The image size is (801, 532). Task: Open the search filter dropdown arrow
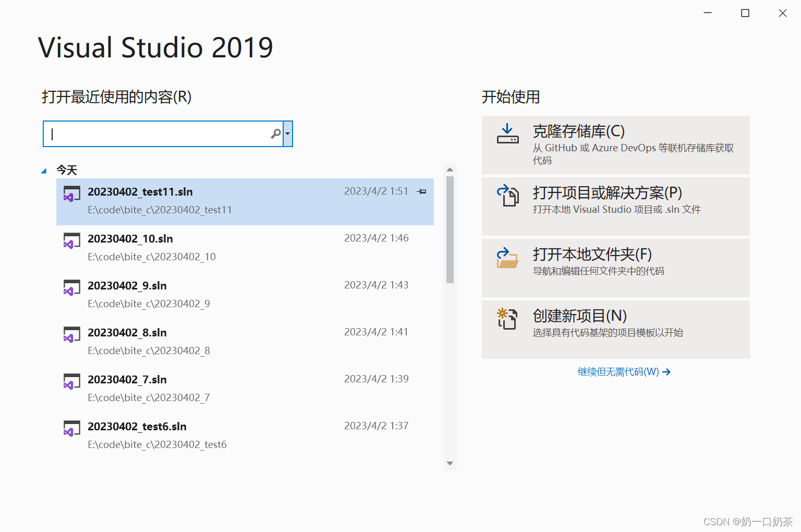pos(287,134)
